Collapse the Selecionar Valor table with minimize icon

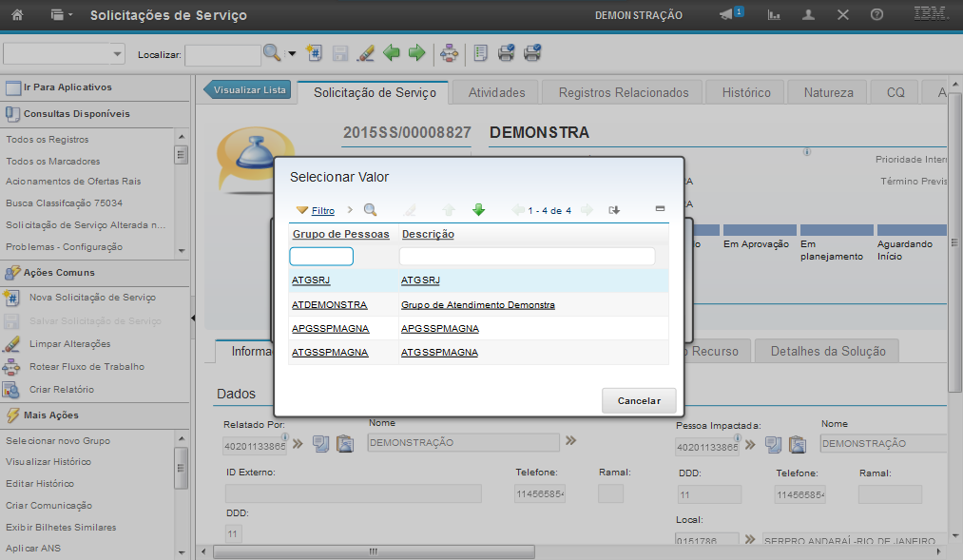(x=660, y=208)
